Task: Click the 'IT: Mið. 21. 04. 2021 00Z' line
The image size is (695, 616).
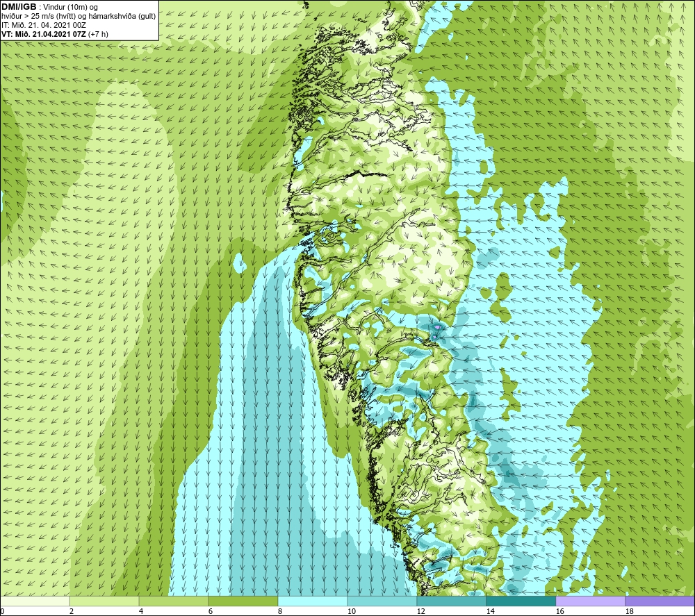Action: (x=44, y=25)
